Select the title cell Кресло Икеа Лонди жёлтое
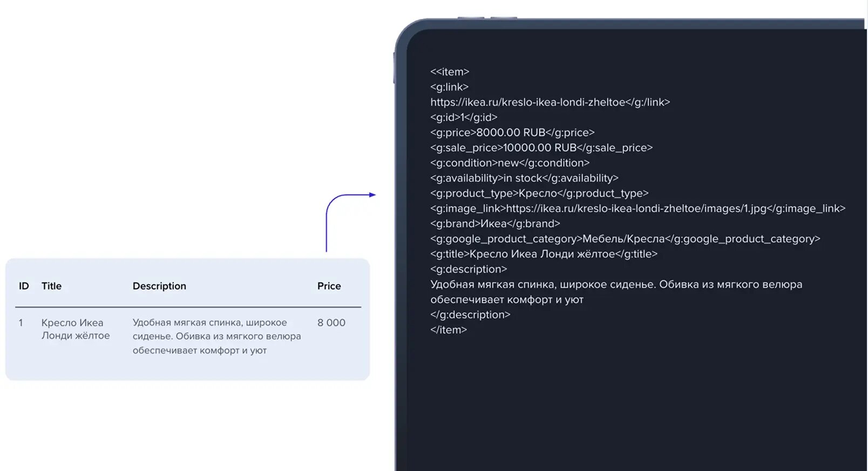Viewport: 868px width, 471px height. (76, 329)
